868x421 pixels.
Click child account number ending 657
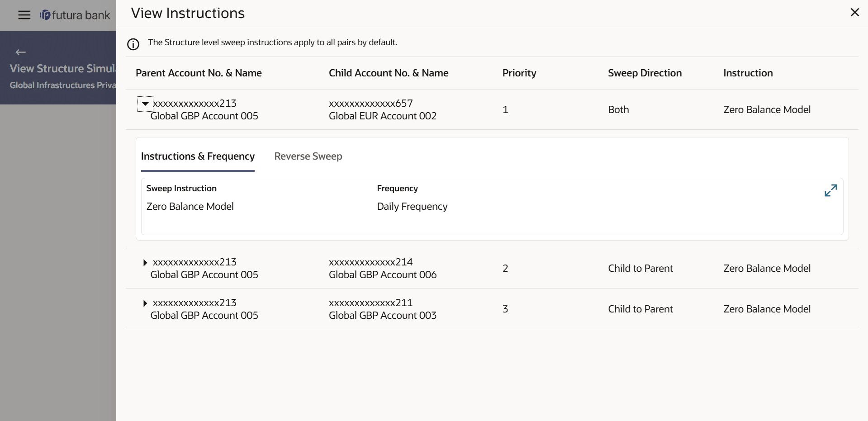coord(370,104)
